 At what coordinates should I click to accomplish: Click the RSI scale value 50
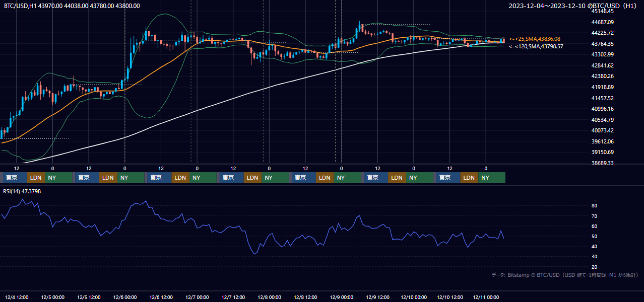(594, 236)
